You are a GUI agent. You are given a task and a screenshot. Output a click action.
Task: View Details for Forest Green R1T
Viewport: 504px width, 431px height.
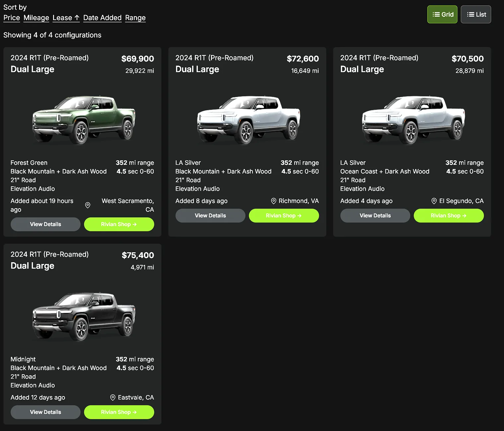(45, 224)
